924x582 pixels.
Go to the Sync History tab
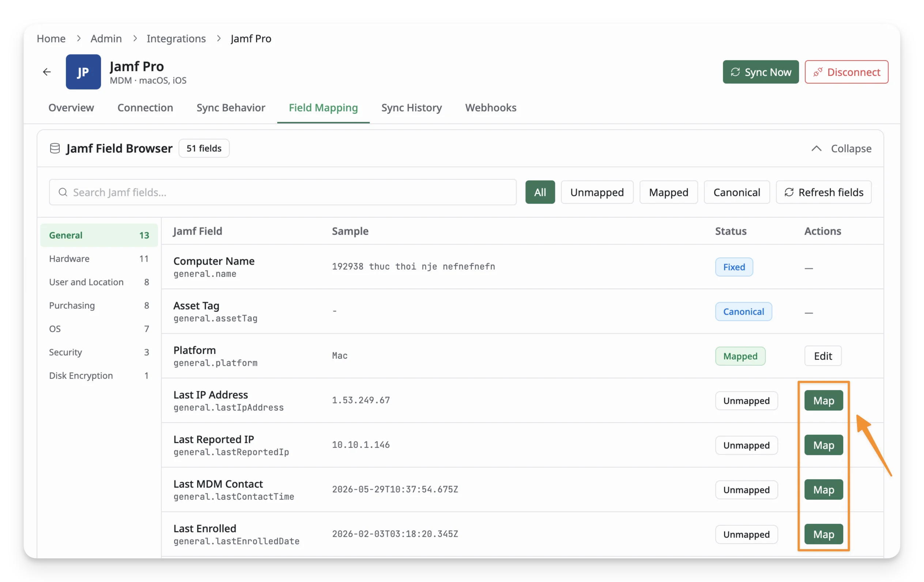[x=411, y=107]
